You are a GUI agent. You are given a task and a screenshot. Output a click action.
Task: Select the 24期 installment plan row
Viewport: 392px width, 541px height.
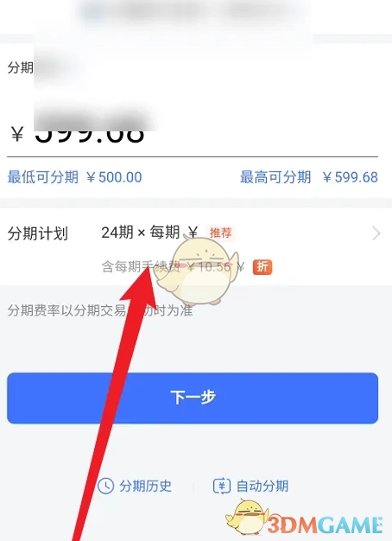[196, 248]
